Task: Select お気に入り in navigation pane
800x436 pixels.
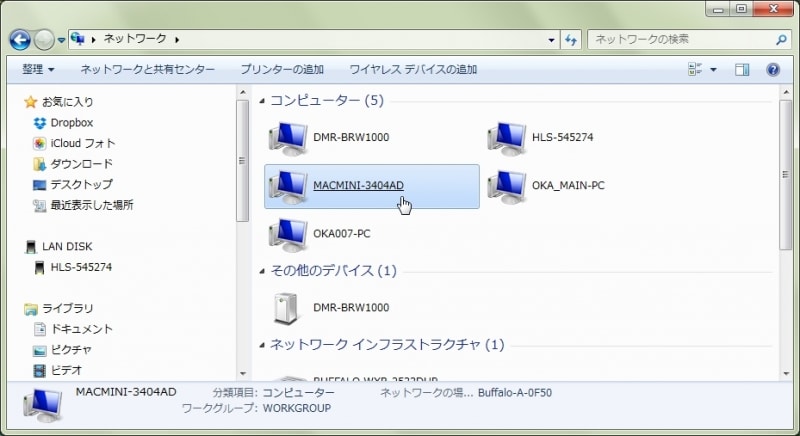Action: [67, 101]
